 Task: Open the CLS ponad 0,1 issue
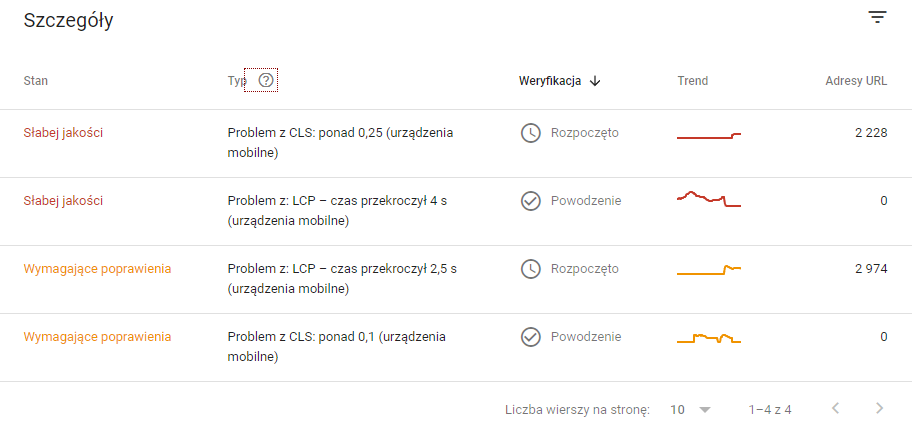(x=336, y=346)
